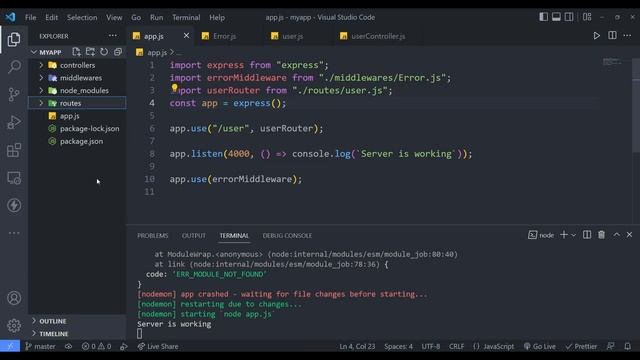
Task: Open the Remote Explorer icon
Action: (x=14, y=178)
